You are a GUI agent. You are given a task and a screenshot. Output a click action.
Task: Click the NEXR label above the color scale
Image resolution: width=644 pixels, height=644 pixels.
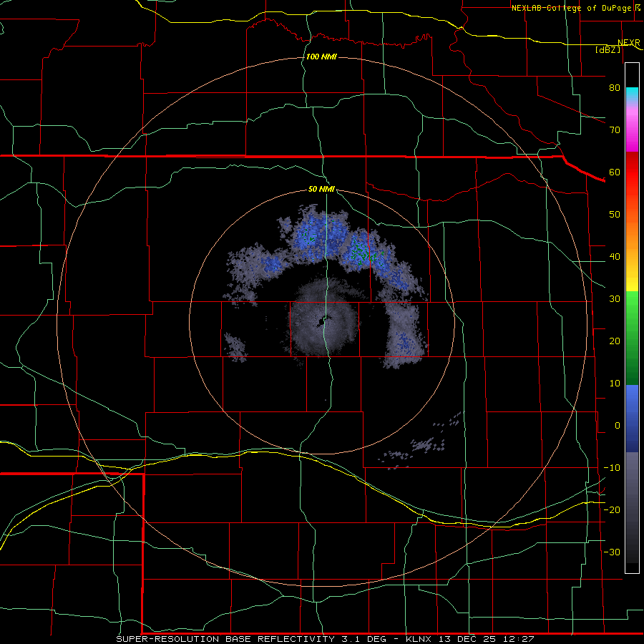point(629,43)
